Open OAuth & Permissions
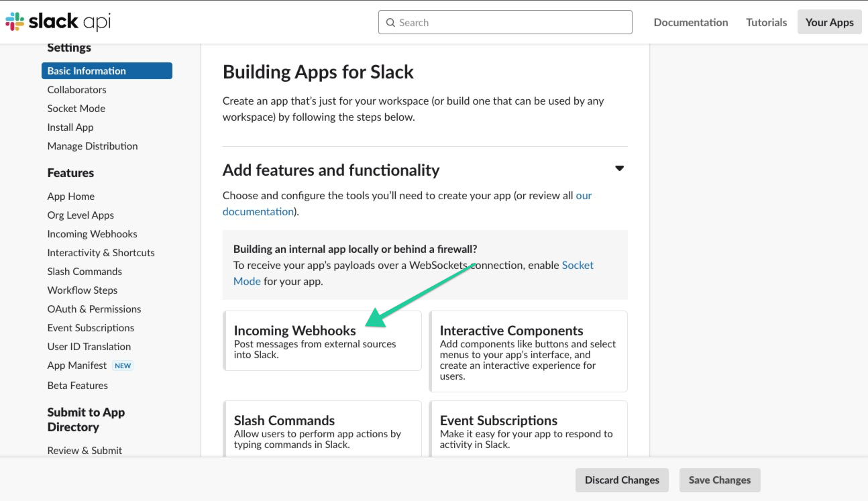The height and width of the screenshot is (501, 868). tap(94, 309)
